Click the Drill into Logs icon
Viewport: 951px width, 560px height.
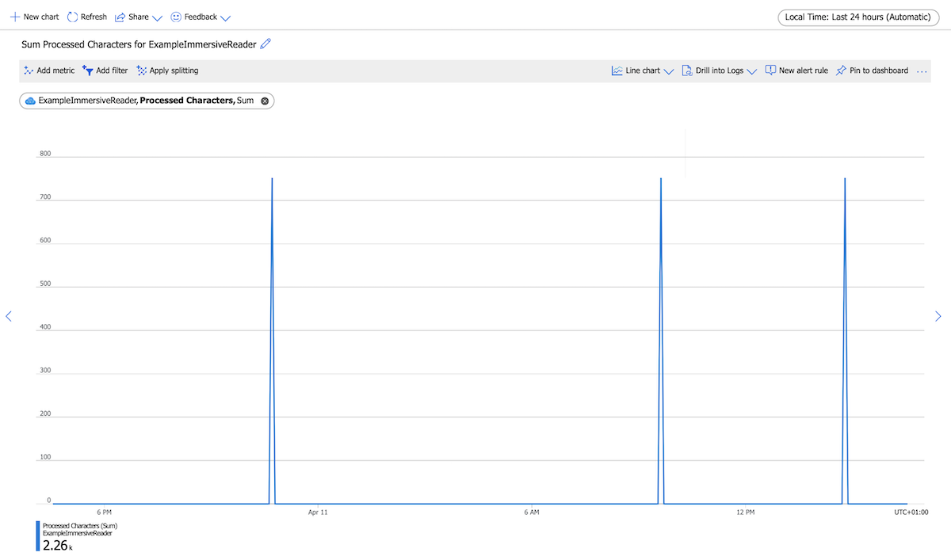pyautogui.click(x=686, y=70)
